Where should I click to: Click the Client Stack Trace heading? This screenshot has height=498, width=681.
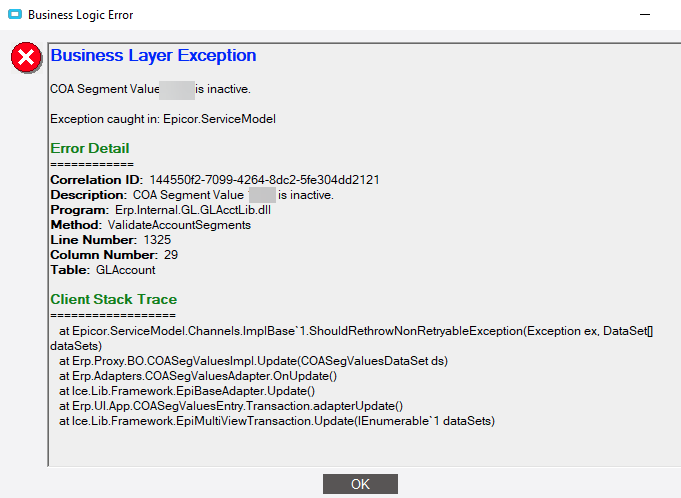[113, 299]
